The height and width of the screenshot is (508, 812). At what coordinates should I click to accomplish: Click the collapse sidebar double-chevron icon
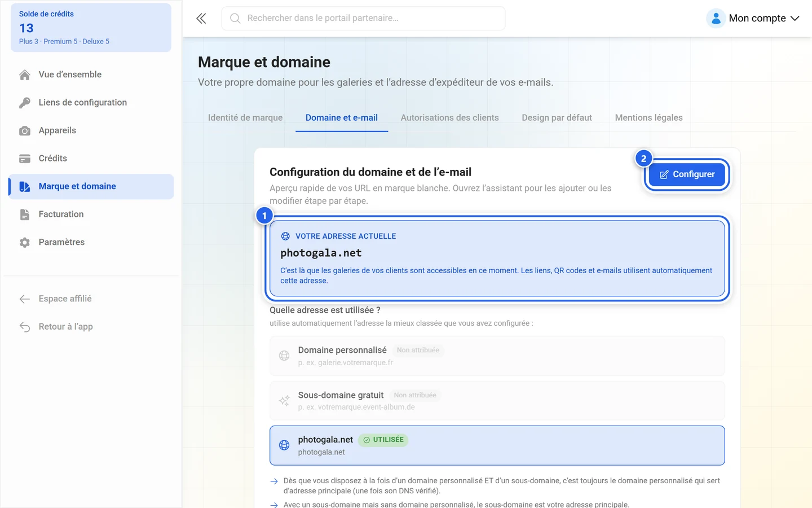[201, 19]
